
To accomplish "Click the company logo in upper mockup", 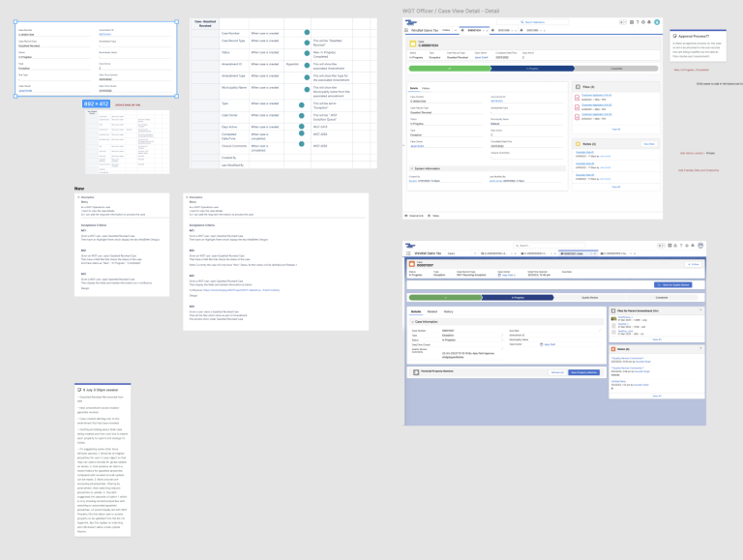I will point(411,22).
